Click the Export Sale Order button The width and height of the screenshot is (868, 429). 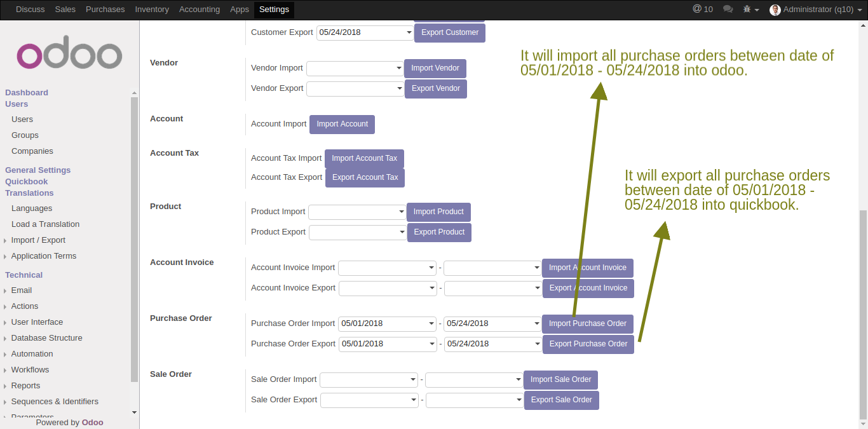[x=561, y=400]
